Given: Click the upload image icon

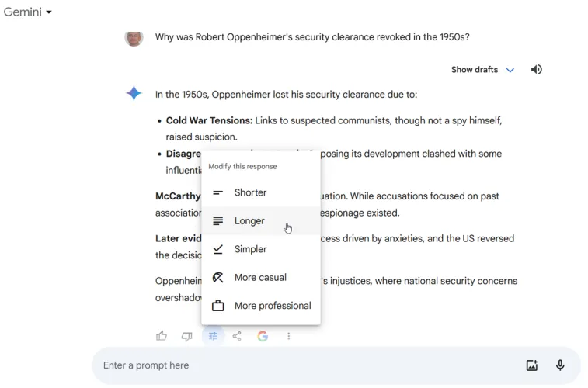Looking at the screenshot, I should pos(532,365).
